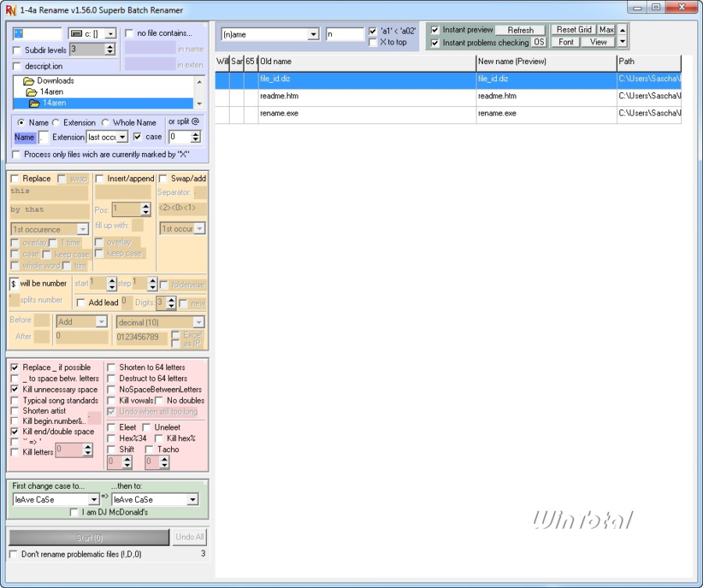The image size is (703, 588).
Task: Click the Refresh button
Action: [520, 30]
